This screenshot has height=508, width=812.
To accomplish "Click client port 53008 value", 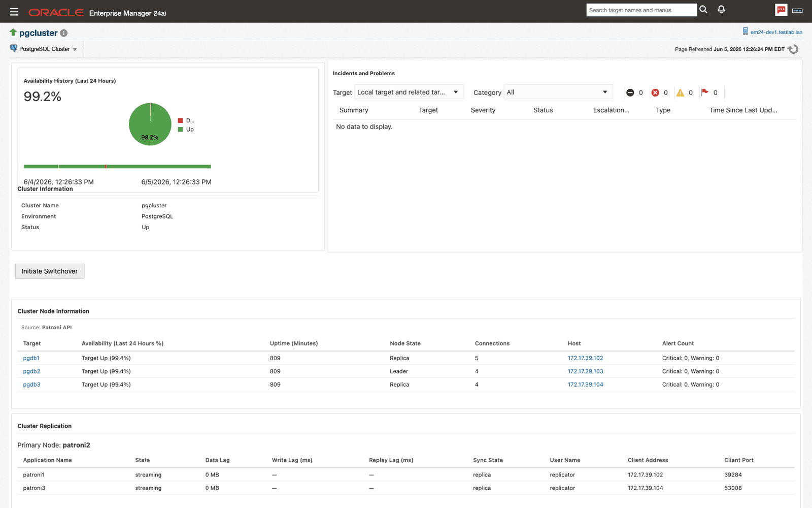I will point(733,488).
